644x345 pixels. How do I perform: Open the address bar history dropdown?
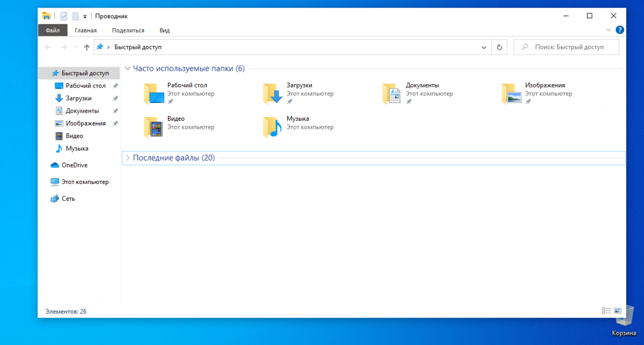(484, 47)
